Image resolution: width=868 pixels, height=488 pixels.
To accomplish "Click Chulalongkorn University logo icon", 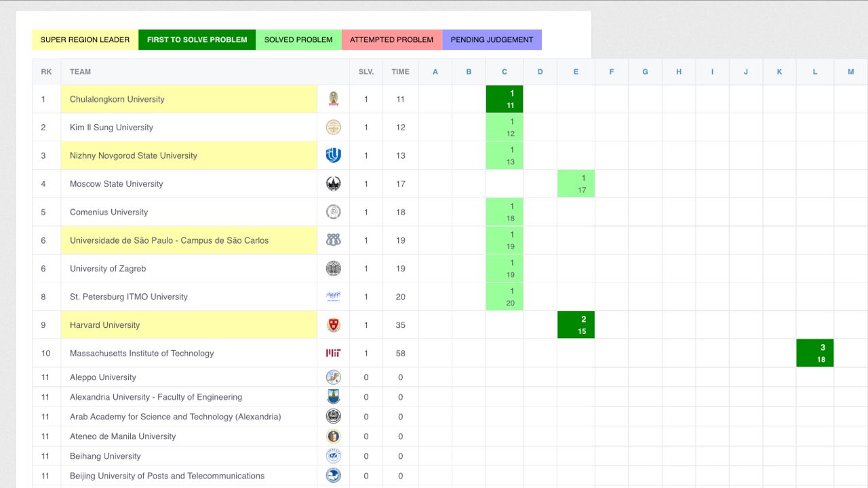I will 333,99.
